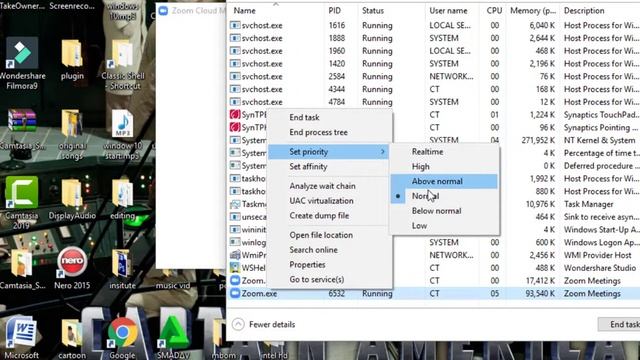Click the 271,952 K memory cell

point(538,140)
